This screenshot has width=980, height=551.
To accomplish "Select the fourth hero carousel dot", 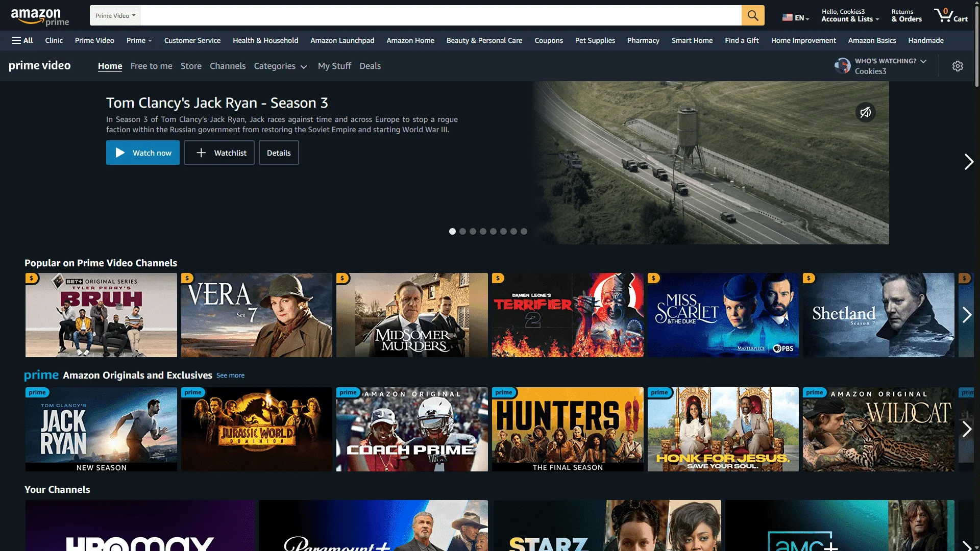I will (x=483, y=231).
